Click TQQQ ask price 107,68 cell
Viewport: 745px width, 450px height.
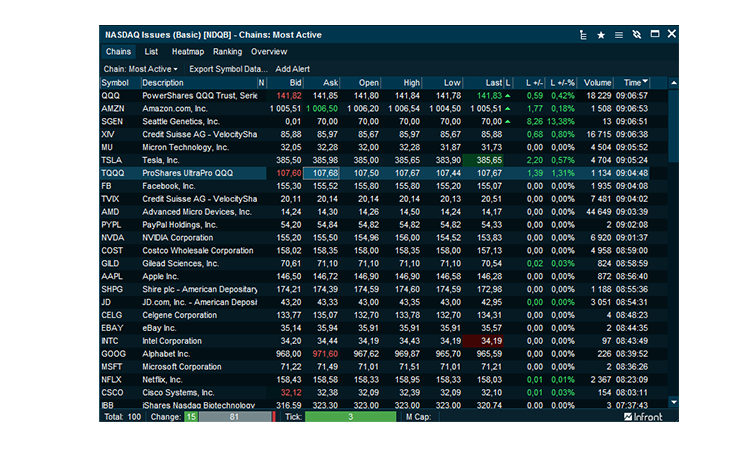(322, 173)
